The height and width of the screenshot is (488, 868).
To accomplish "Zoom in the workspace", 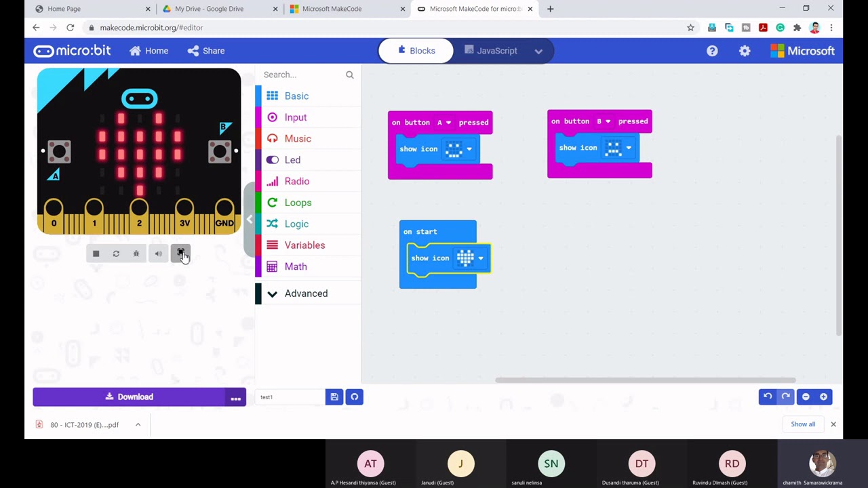I will click(x=823, y=396).
